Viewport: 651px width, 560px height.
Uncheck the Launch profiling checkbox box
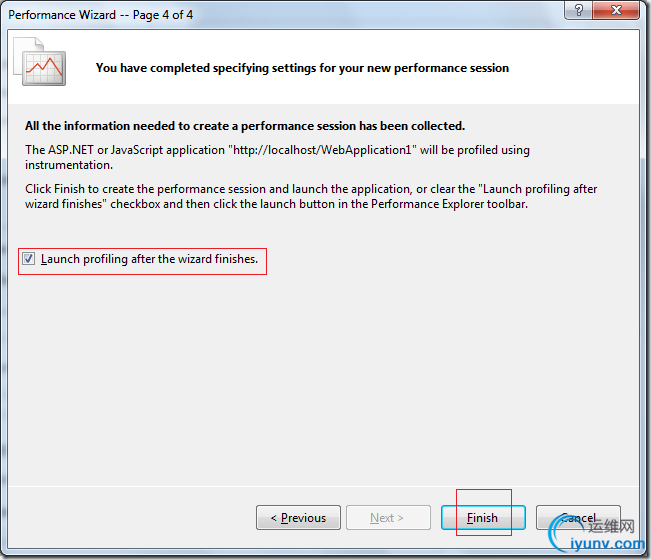pyautogui.click(x=30, y=259)
